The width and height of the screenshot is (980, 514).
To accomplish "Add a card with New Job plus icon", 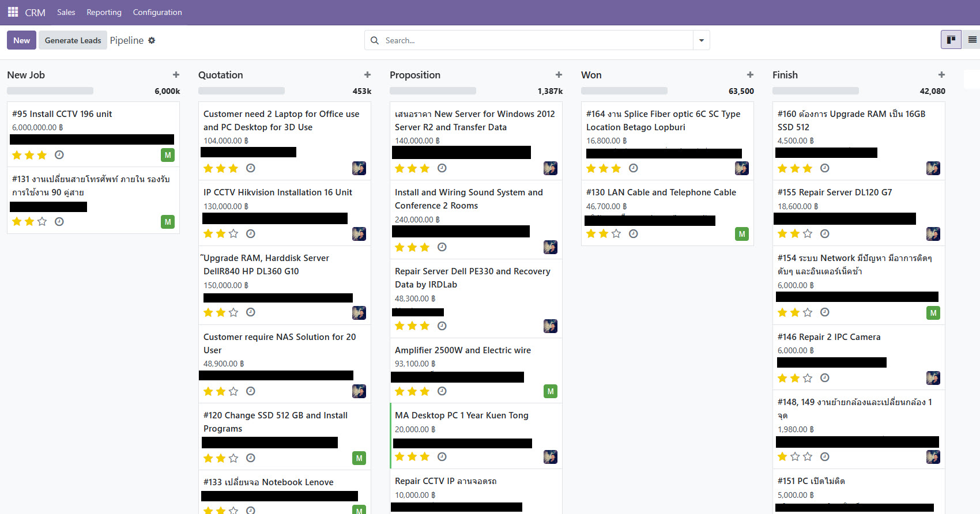I will coord(176,75).
